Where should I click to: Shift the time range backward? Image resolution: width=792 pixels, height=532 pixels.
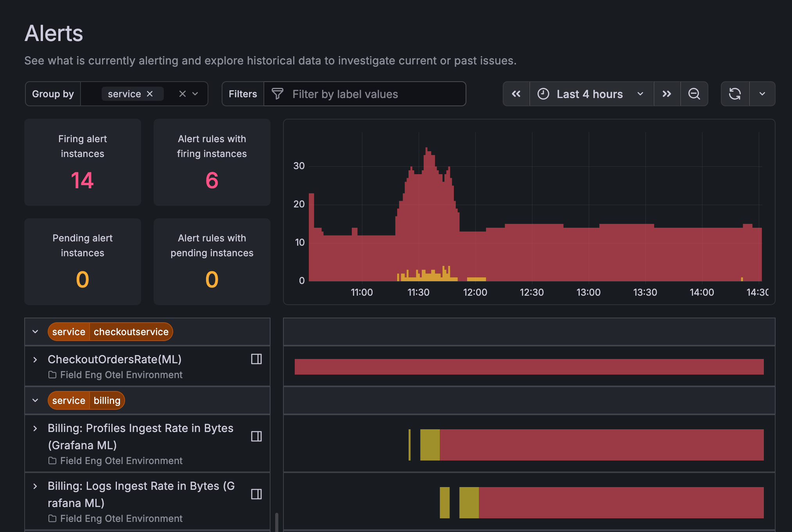tap(516, 94)
